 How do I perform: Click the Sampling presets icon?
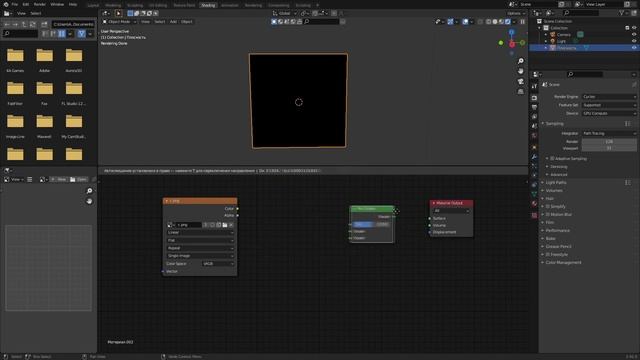coord(628,124)
